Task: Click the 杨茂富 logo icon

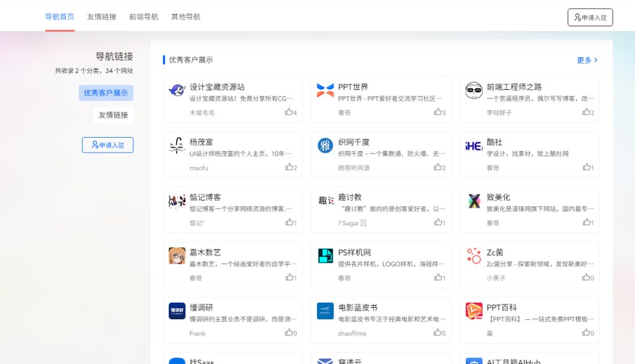Action: click(177, 145)
